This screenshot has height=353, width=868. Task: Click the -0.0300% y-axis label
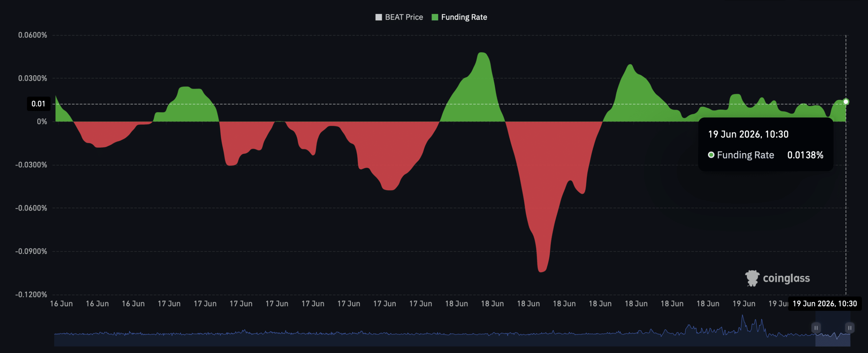pyautogui.click(x=31, y=165)
